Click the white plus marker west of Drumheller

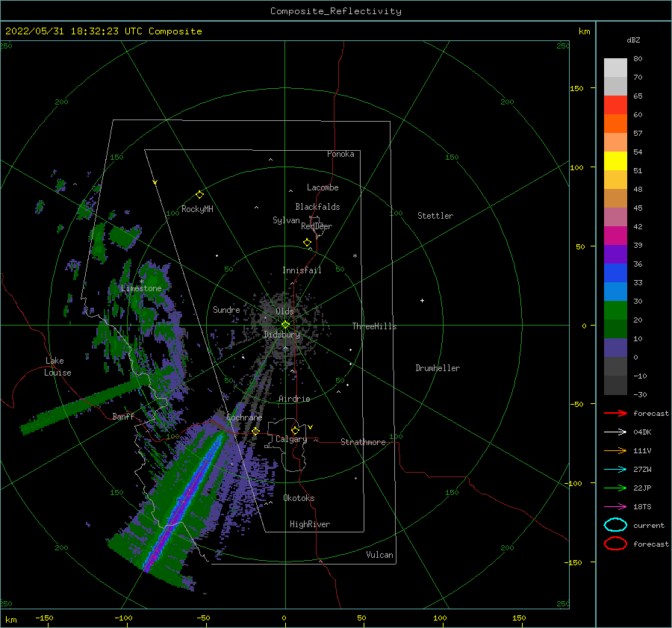[x=422, y=300]
